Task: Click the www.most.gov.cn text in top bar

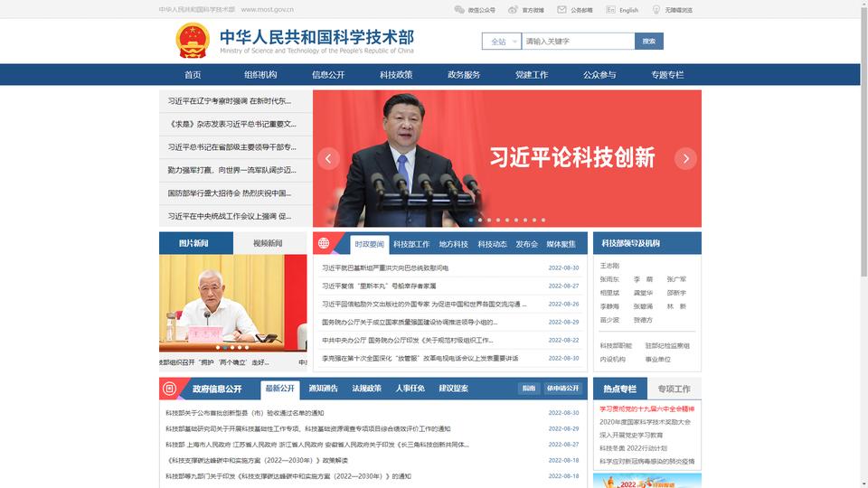Action: pyautogui.click(x=268, y=9)
